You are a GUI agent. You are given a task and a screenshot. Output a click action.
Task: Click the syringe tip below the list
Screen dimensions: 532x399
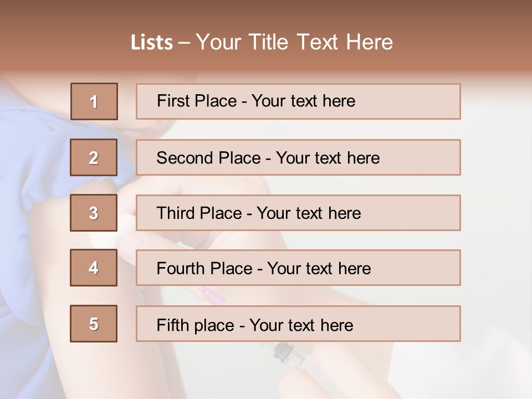click(x=282, y=350)
